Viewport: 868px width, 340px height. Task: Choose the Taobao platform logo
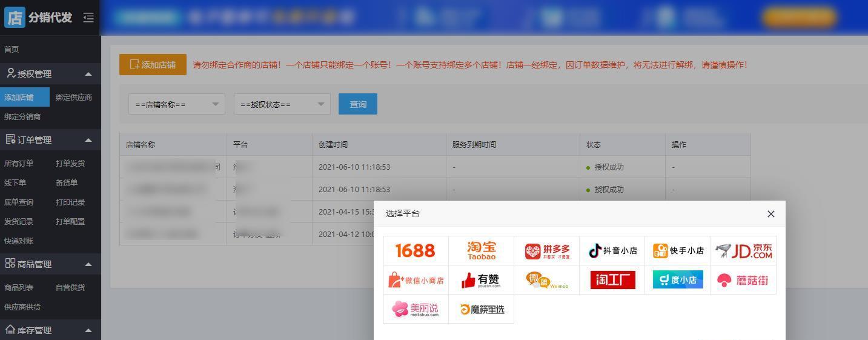point(481,250)
